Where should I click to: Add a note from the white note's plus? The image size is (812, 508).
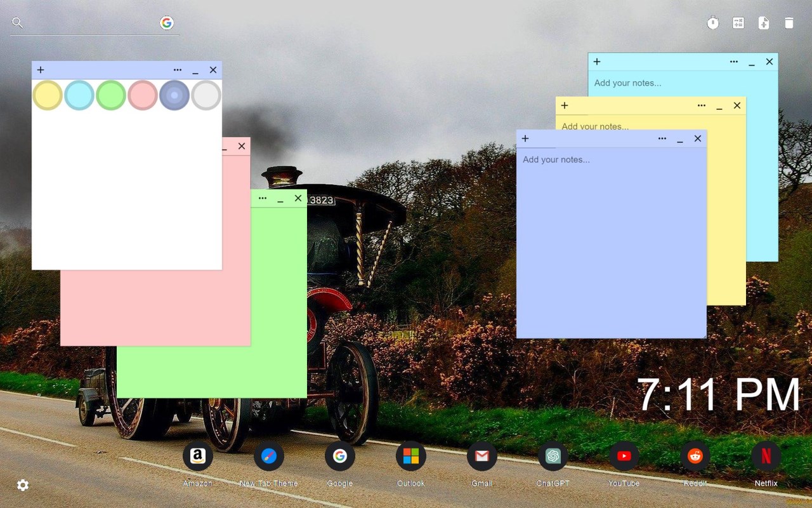(x=41, y=70)
